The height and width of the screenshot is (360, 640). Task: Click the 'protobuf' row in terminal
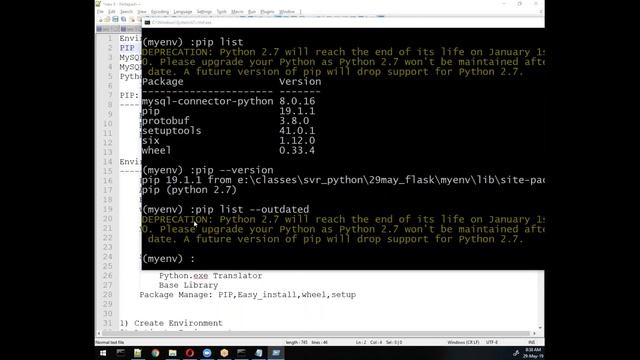pyautogui.click(x=225, y=121)
